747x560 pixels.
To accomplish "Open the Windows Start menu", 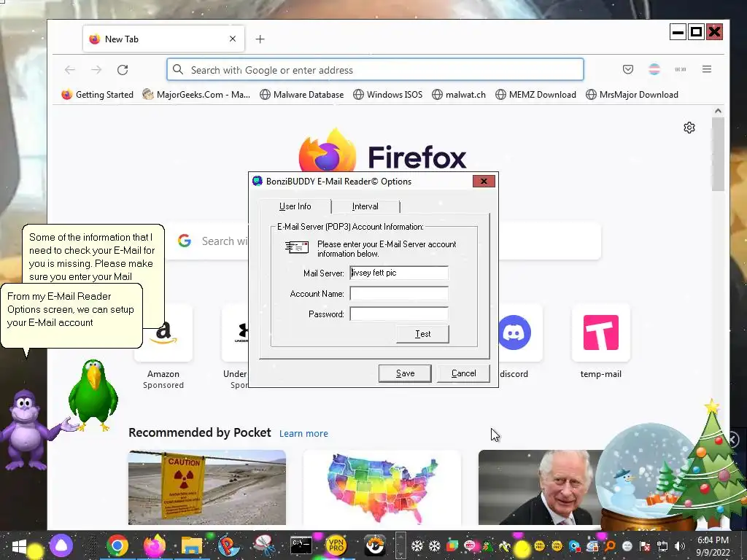I will pyautogui.click(x=19, y=545).
